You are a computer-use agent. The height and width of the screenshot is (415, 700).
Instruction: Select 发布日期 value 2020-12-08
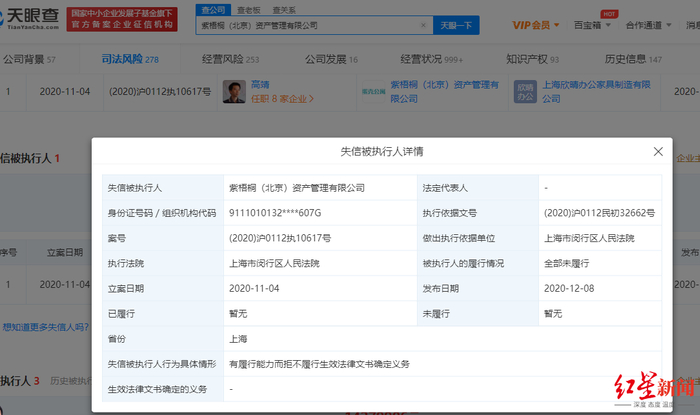pyautogui.click(x=569, y=289)
